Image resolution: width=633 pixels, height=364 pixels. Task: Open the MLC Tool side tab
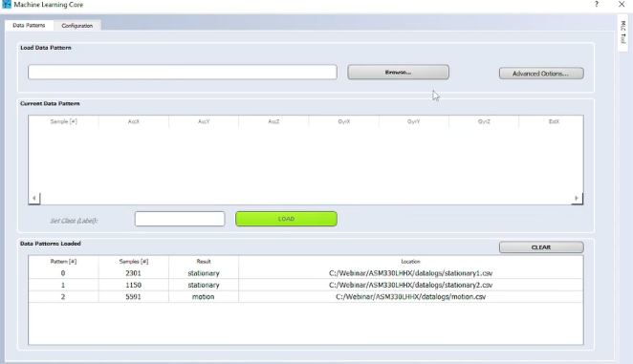pos(622,32)
